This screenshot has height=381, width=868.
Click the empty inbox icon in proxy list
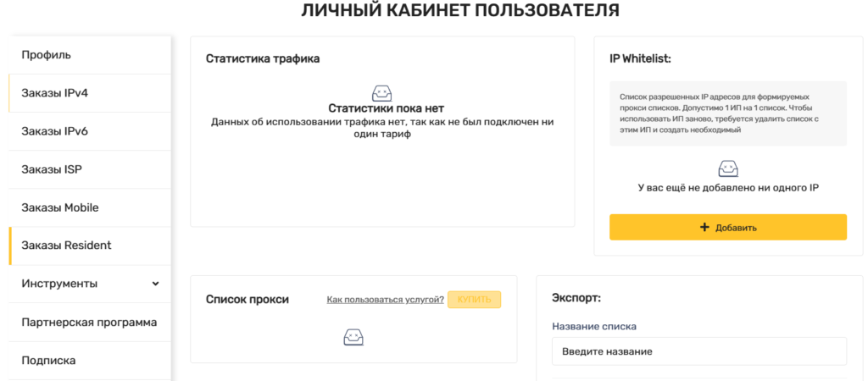click(353, 337)
